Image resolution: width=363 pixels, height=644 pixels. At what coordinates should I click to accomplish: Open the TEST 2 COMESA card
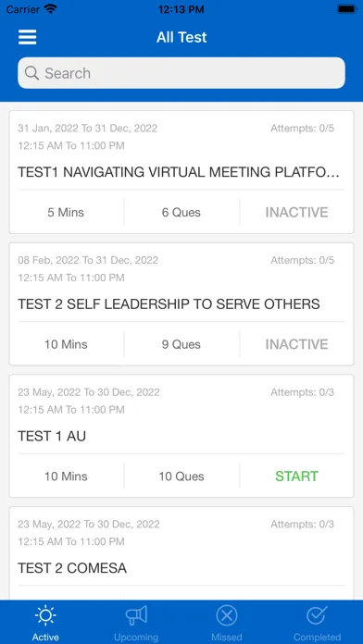pos(181,552)
